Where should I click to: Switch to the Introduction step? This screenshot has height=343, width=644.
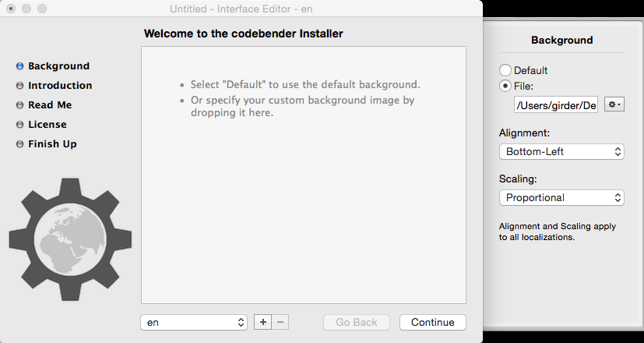[x=60, y=86]
